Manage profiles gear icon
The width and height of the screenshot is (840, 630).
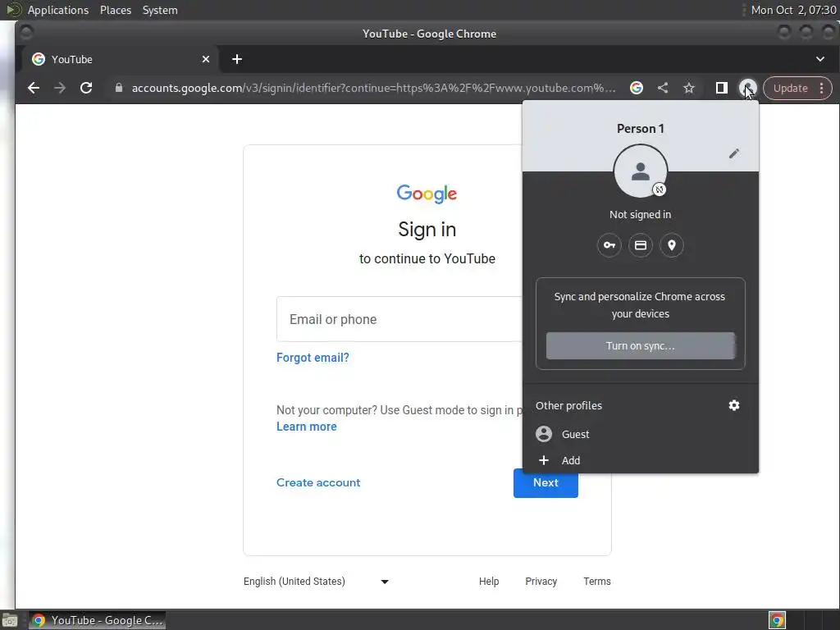(734, 405)
